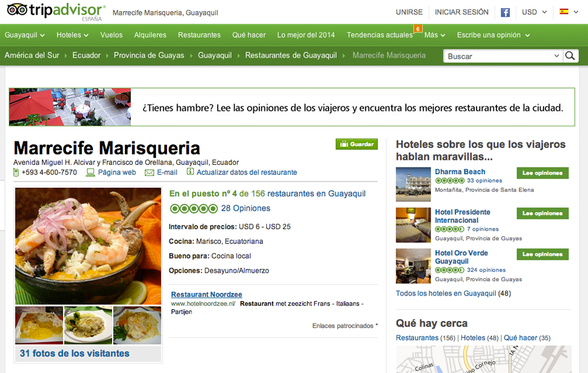Open Tendencias actuales menu item
The width and height of the screenshot is (588, 373).
pos(379,35)
